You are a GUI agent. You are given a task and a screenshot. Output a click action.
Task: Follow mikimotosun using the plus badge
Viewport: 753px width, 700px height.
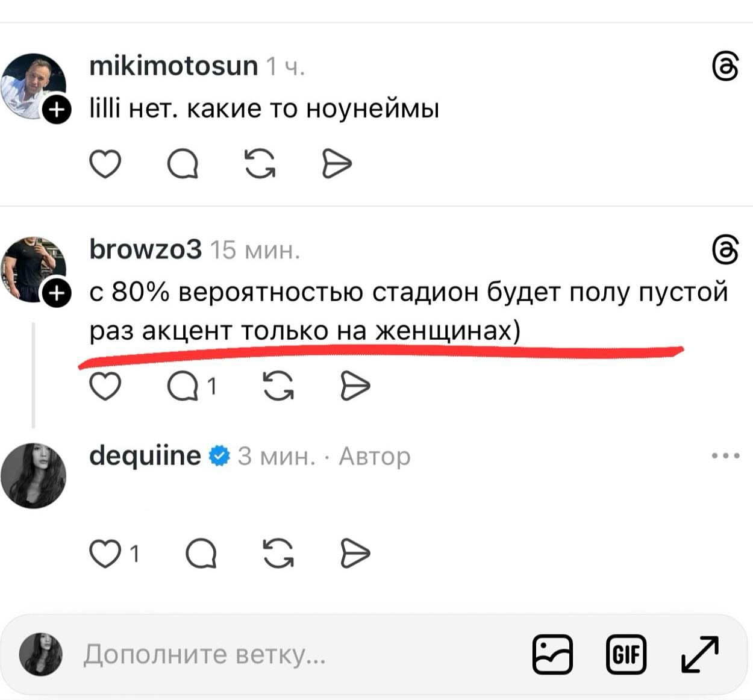56,110
